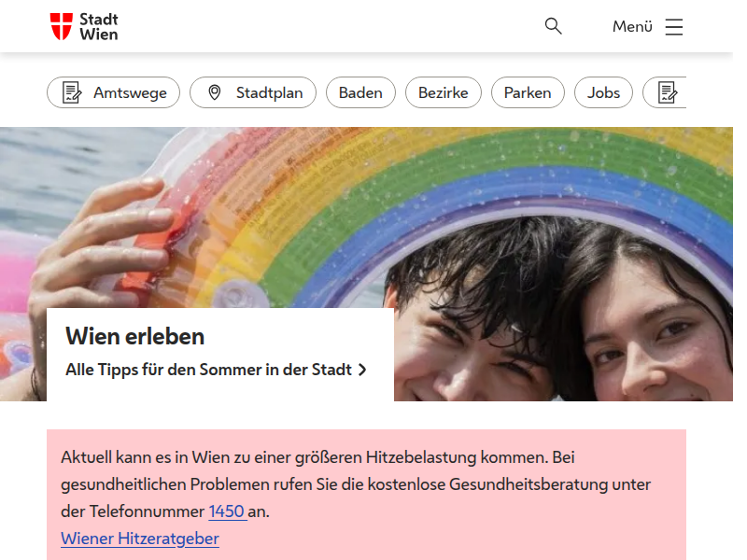This screenshot has width=747, height=560.
Task: Open the hamburger menu icon
Action: pos(673,27)
